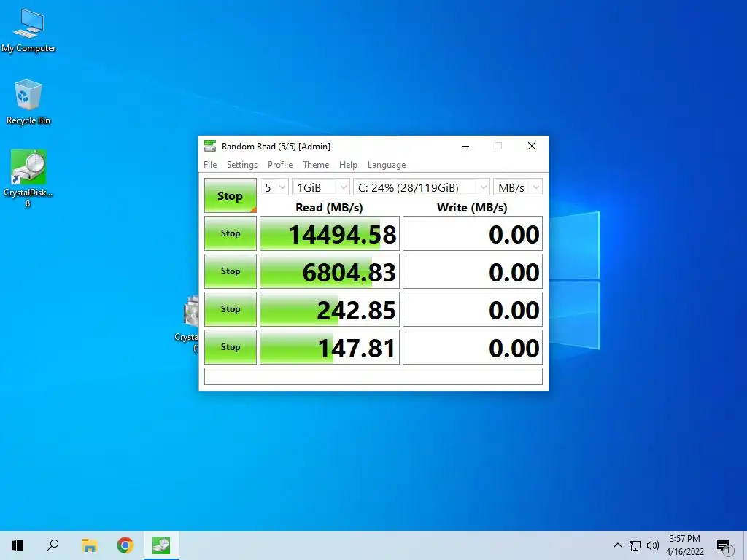The height and width of the screenshot is (560, 747).
Task: Open the Profile menu
Action: 280,165
